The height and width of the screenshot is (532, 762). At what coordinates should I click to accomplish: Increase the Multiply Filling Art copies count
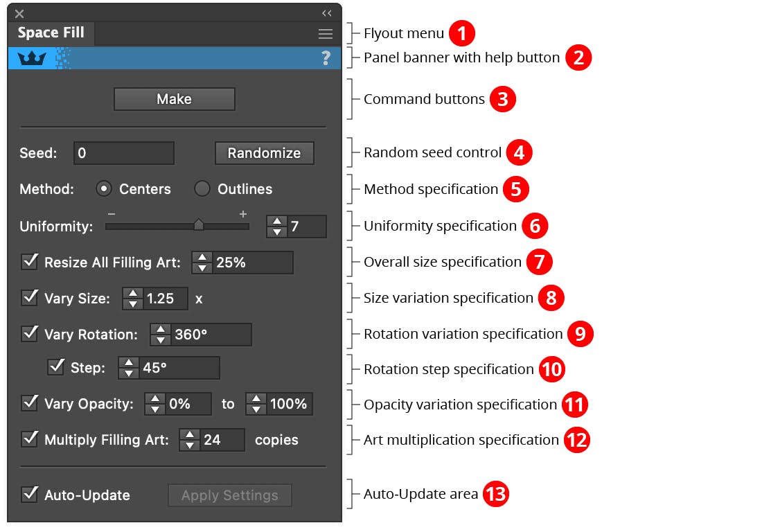tap(189, 435)
